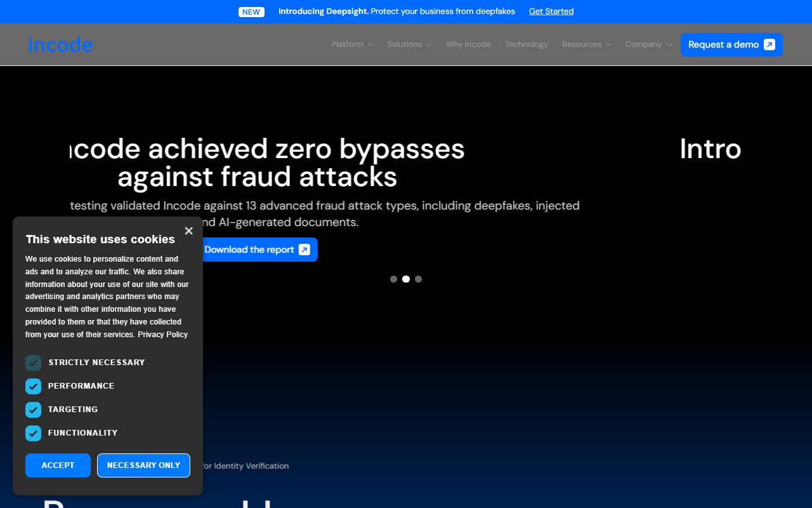Image resolution: width=812 pixels, height=508 pixels.
Task: Open the Why Incode page
Action: [x=468, y=44]
